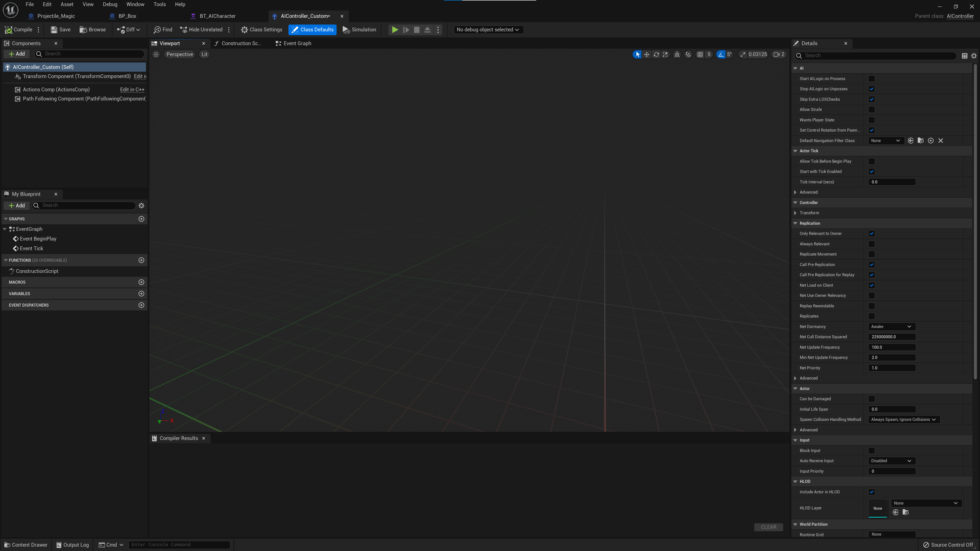Open the Diff dropdown
The image size is (980, 551).
pos(129,30)
